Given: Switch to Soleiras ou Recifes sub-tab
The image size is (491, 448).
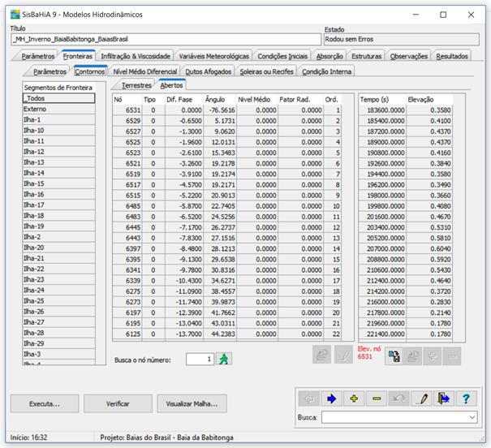Looking at the screenshot, I should coord(266,71).
